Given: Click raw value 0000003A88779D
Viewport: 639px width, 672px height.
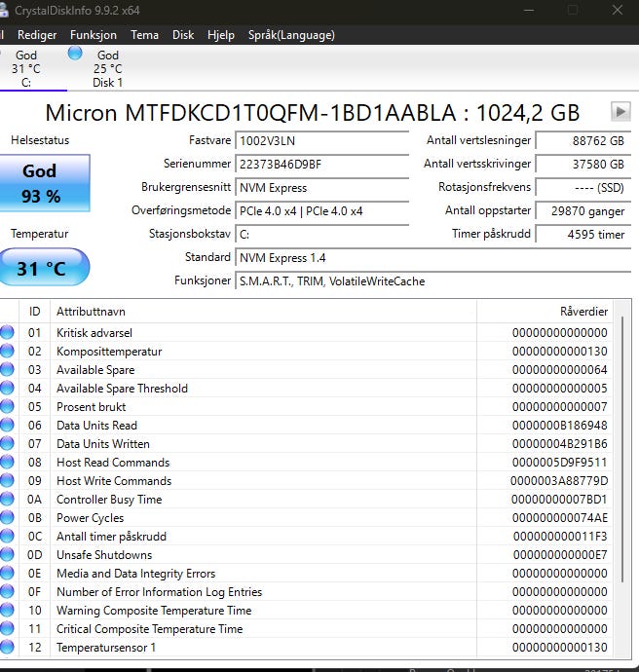Looking at the screenshot, I should coord(559,481).
